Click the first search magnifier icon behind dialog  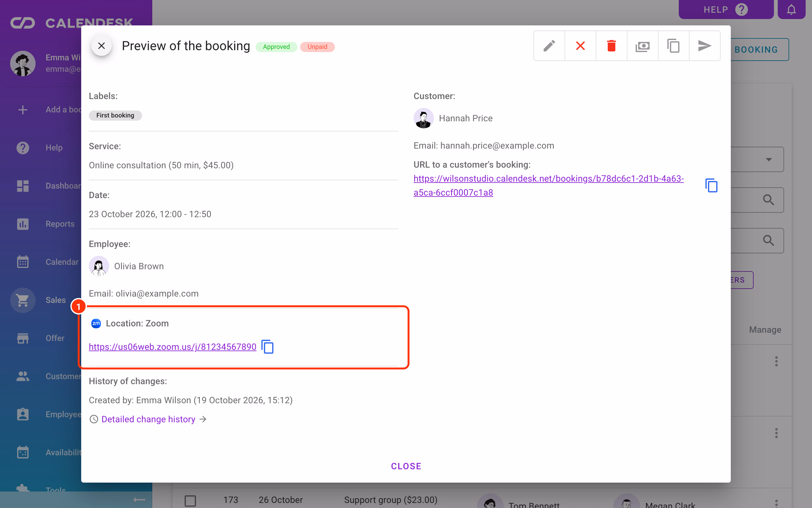coord(769,200)
